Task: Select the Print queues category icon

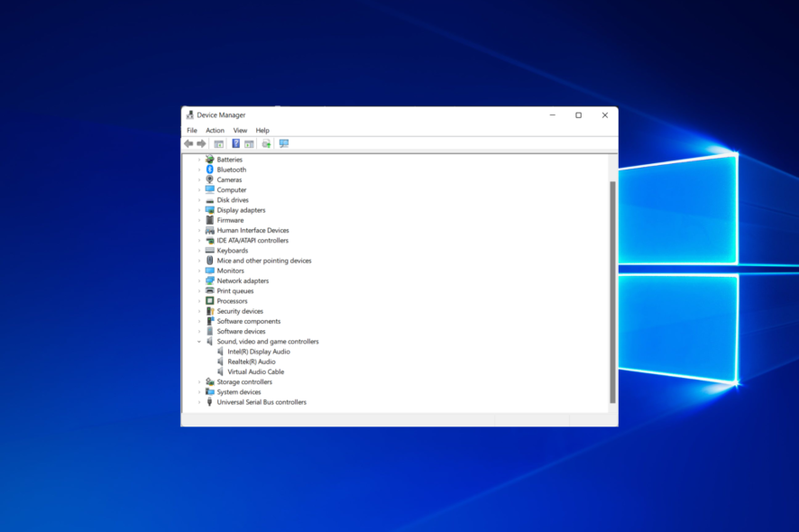Action: coord(209,290)
